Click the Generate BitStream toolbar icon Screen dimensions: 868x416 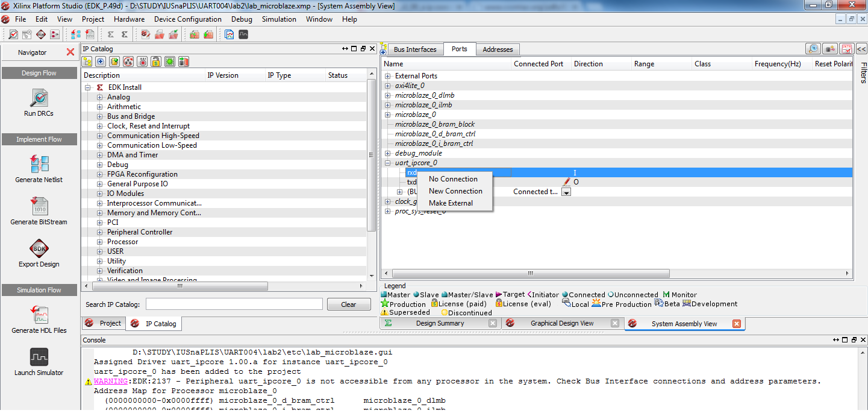point(89,34)
